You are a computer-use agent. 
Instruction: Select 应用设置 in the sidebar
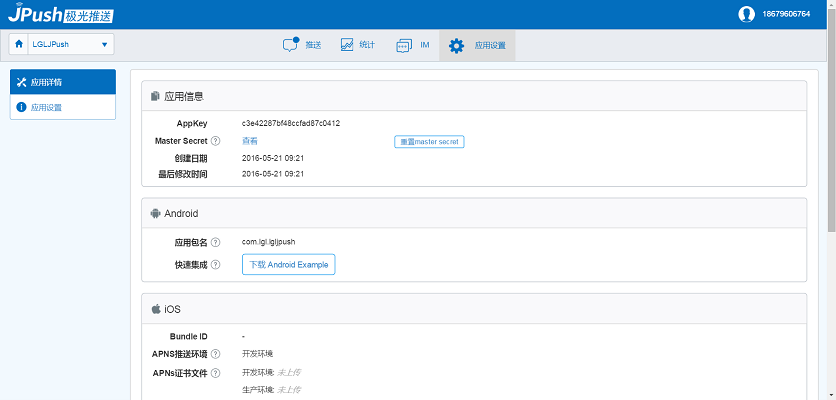[63, 107]
